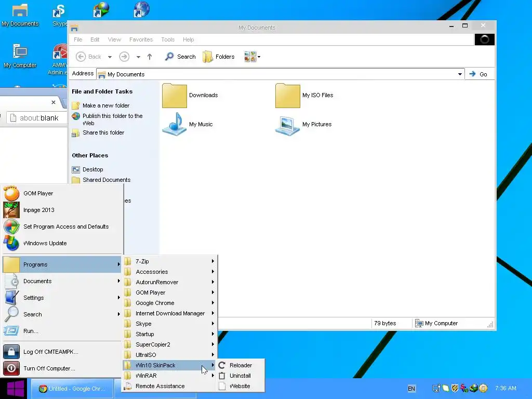
Task: Open the Back history dropdown arrow
Action: point(110,57)
